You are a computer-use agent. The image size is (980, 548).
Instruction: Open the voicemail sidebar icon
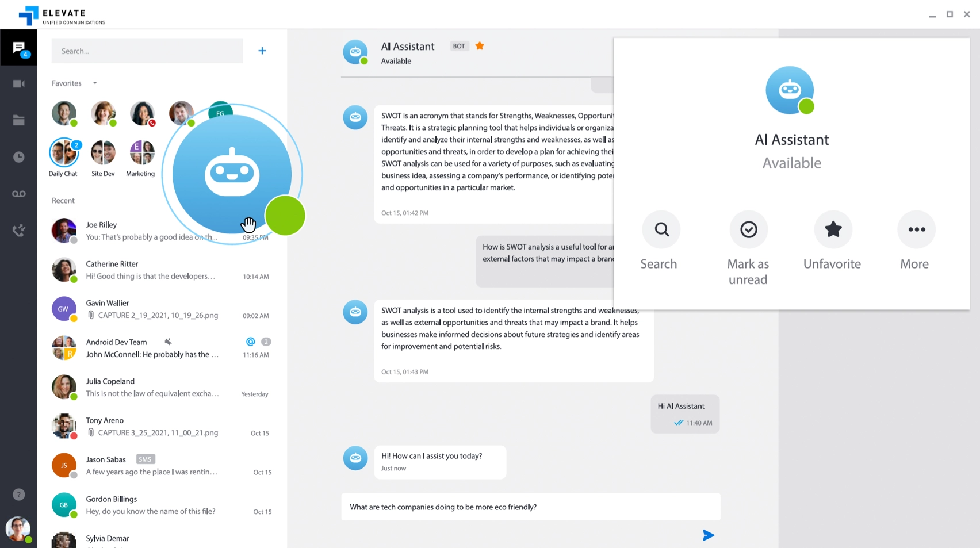point(18,194)
